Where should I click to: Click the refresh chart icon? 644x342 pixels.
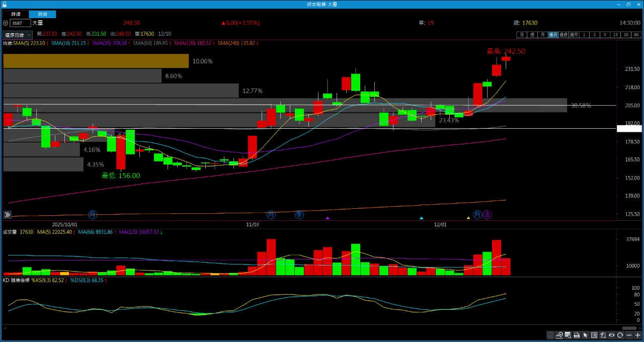coord(620,335)
